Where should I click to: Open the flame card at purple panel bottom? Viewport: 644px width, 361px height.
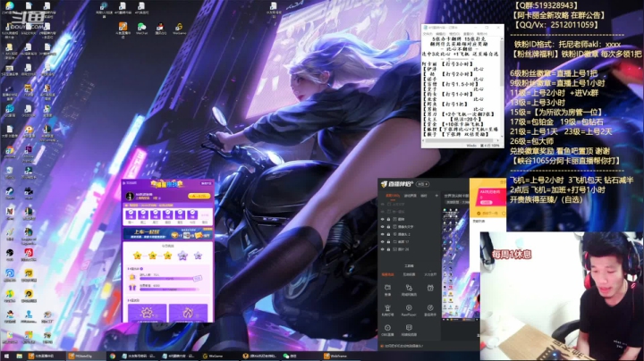coord(188,313)
